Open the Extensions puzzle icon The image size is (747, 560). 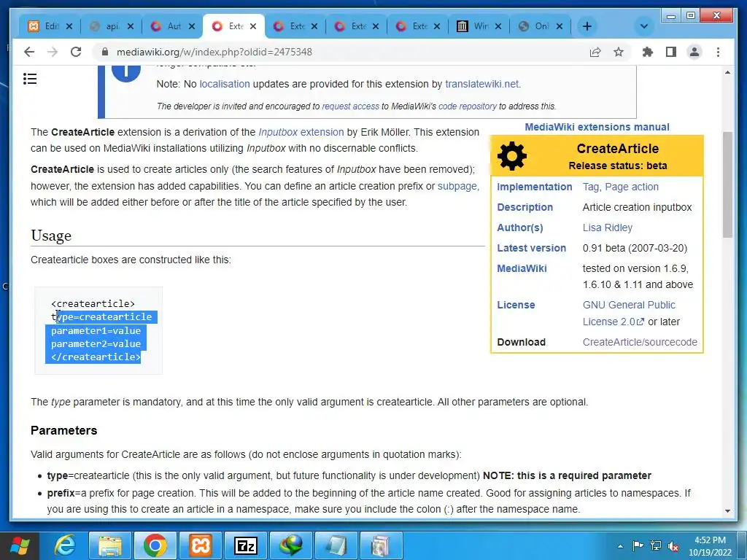tap(648, 52)
